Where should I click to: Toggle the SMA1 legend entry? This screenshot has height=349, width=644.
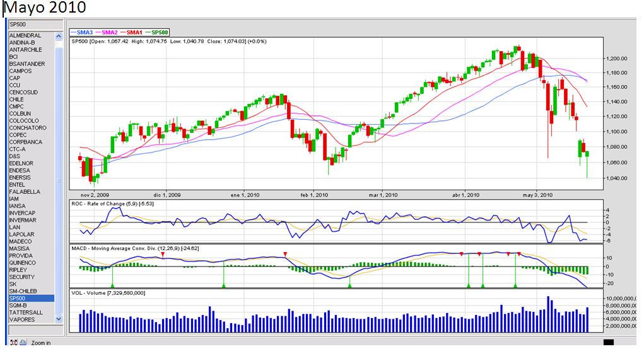[131, 32]
